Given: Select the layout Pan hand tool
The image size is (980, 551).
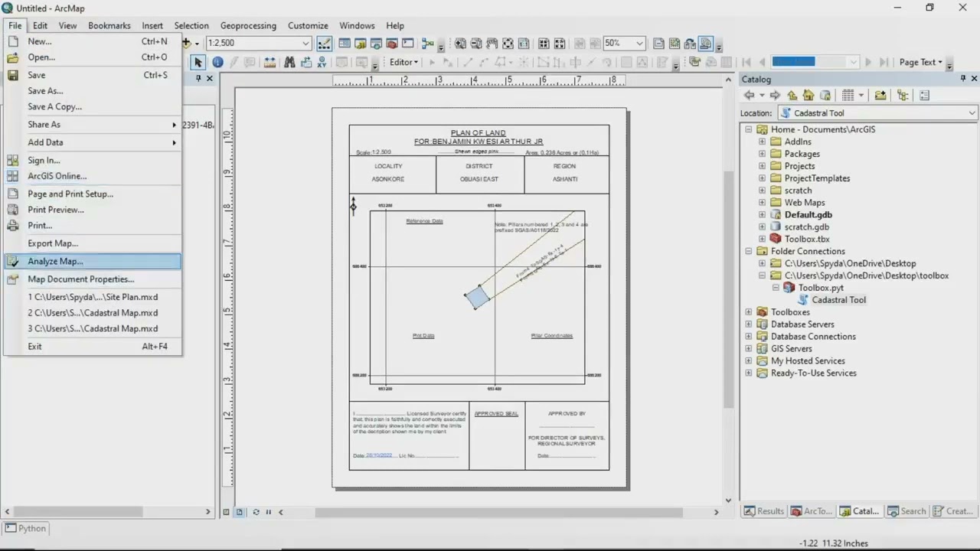Looking at the screenshot, I should pos(492,44).
